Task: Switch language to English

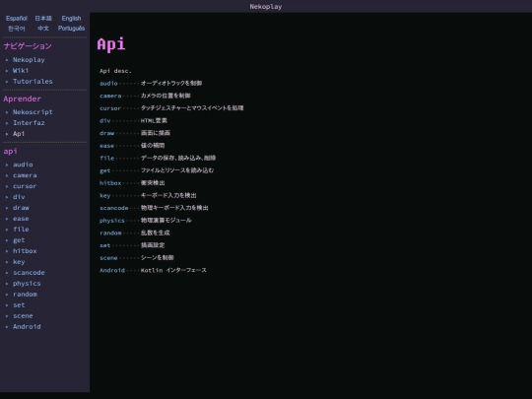Action: [71, 19]
